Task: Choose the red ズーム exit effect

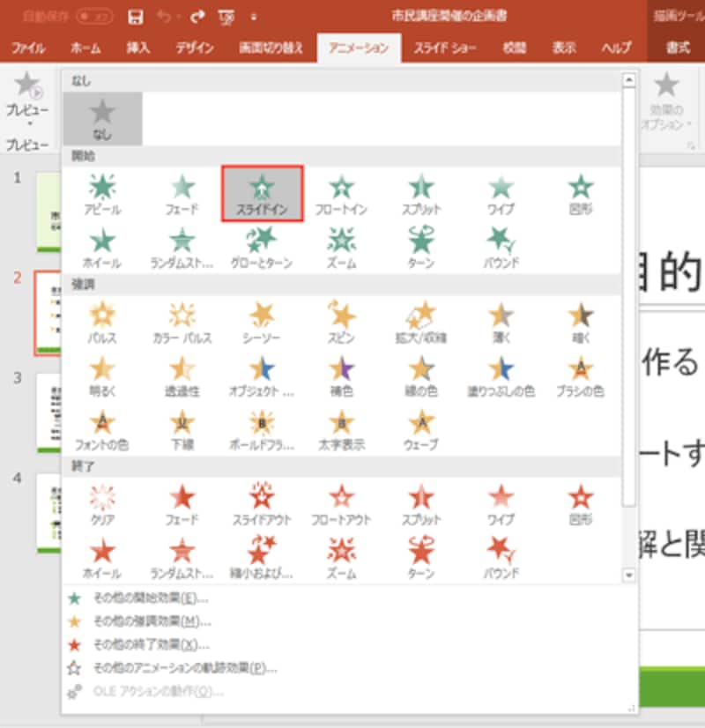Action: tap(342, 559)
